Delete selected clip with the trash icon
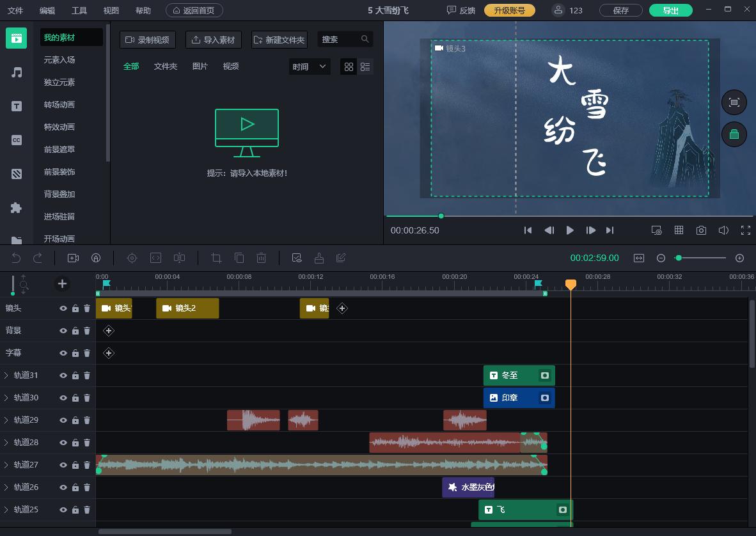Screen dimensions: 756x536 click(261, 258)
